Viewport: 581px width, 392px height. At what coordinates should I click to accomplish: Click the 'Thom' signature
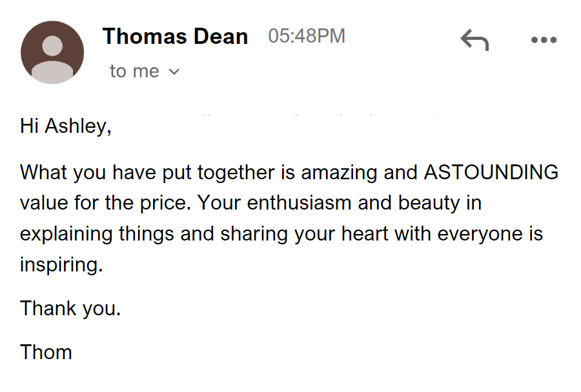[x=46, y=352]
